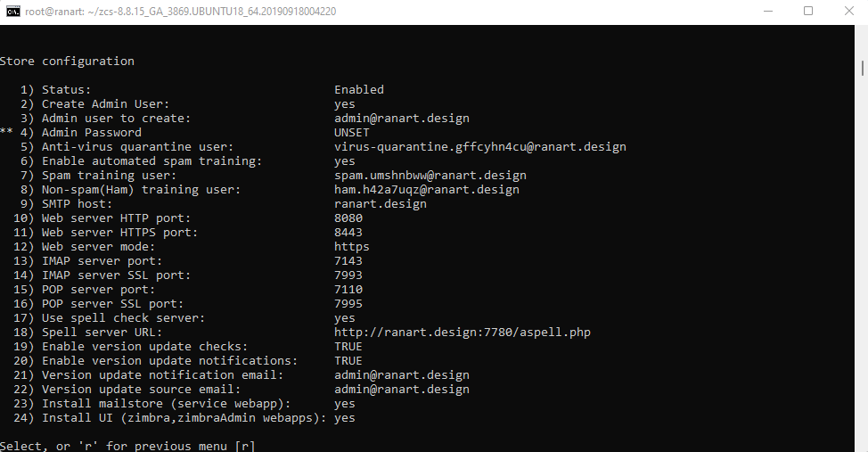Viewport: 868px width, 452px height.
Task: Click 'Version update notification email:' label
Action: [x=162, y=375]
